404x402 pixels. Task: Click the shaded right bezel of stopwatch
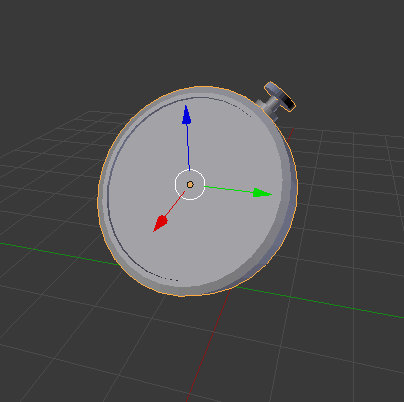click(289, 187)
